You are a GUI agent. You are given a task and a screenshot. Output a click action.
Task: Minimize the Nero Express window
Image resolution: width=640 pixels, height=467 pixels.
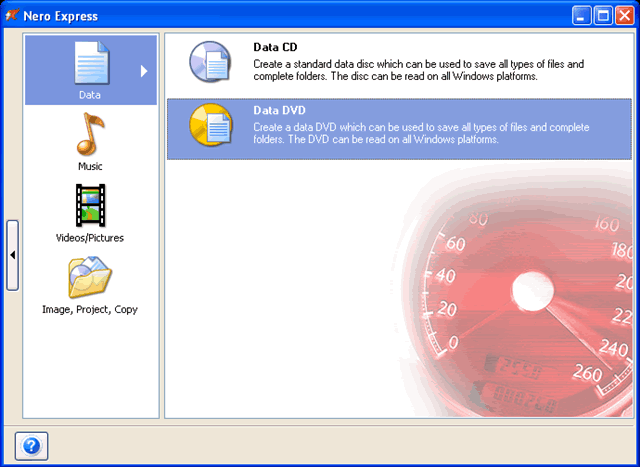click(582, 15)
